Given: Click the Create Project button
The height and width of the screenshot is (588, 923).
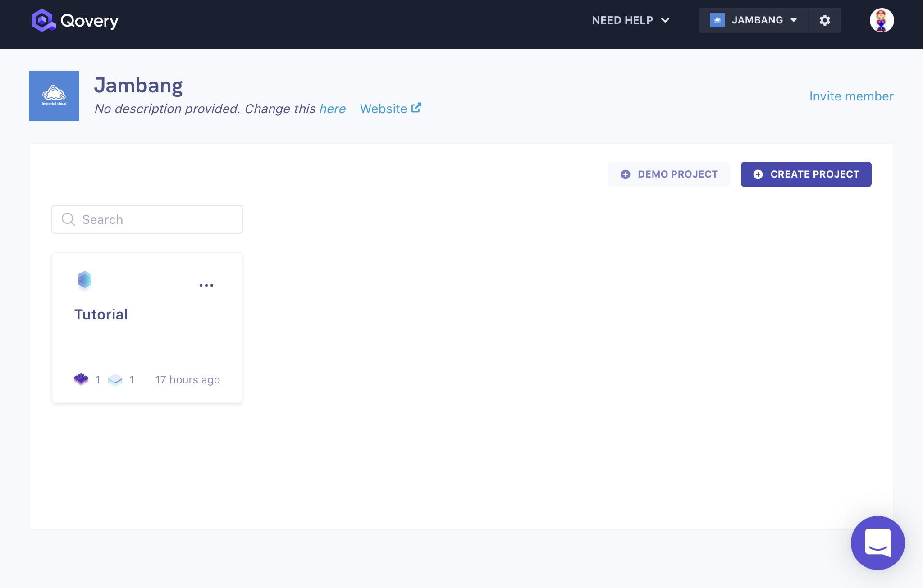Looking at the screenshot, I should click(806, 174).
